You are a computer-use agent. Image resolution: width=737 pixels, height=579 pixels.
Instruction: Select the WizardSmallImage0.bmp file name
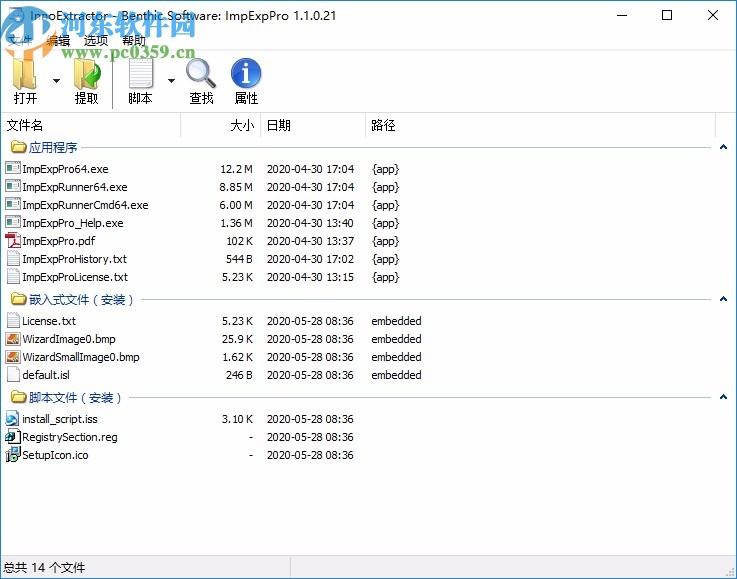click(x=81, y=357)
